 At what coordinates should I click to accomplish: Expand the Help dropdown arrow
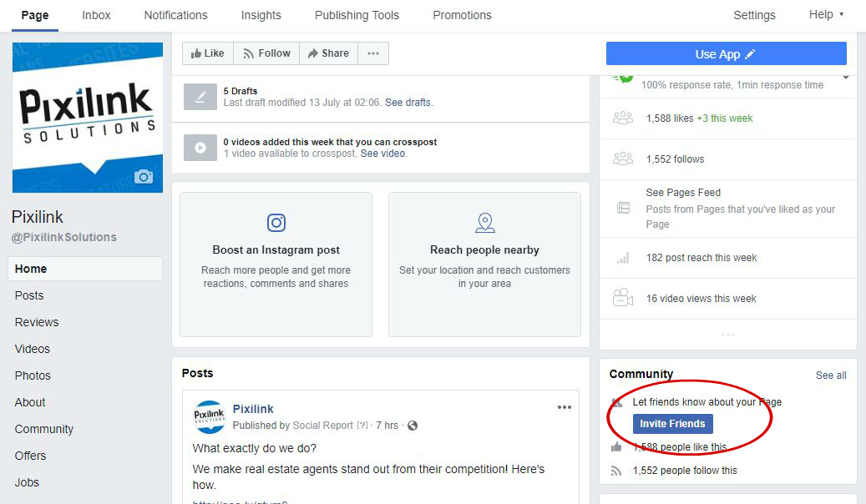coord(841,14)
